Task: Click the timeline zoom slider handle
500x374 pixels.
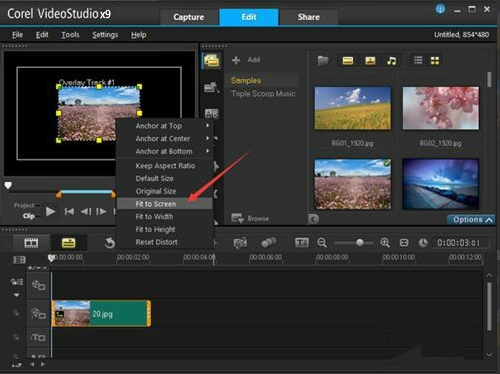Action: click(x=360, y=243)
